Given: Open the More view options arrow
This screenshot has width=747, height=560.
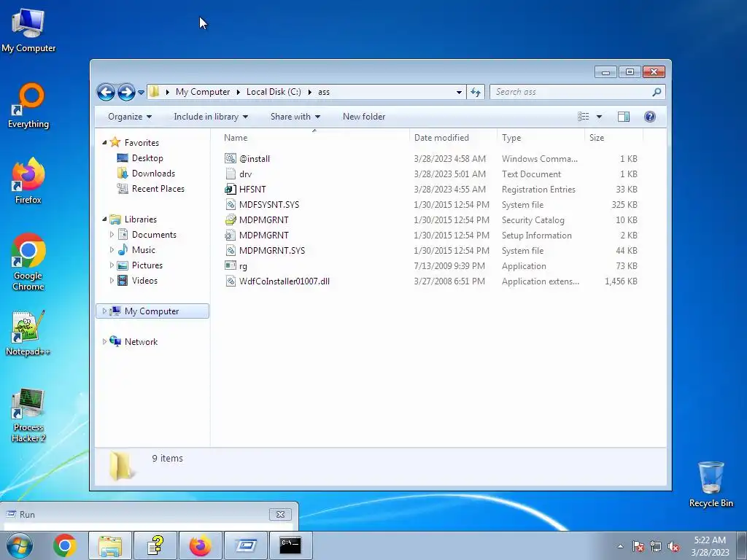Looking at the screenshot, I should (600, 117).
